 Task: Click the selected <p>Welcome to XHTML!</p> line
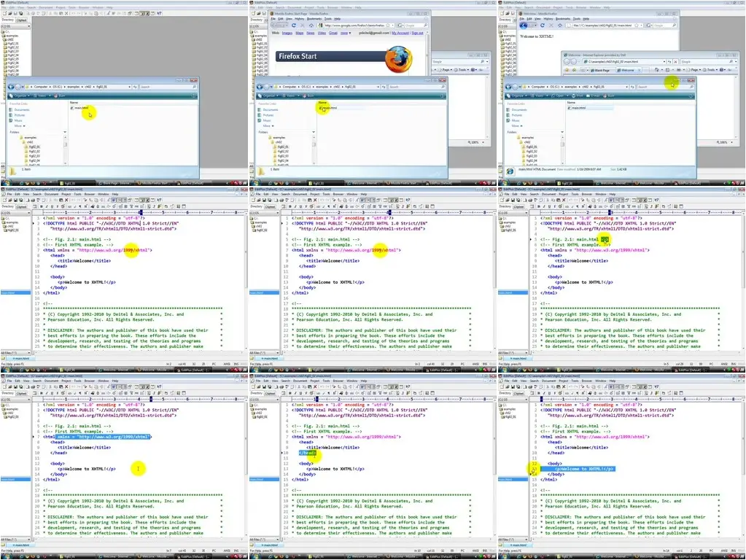(578, 469)
